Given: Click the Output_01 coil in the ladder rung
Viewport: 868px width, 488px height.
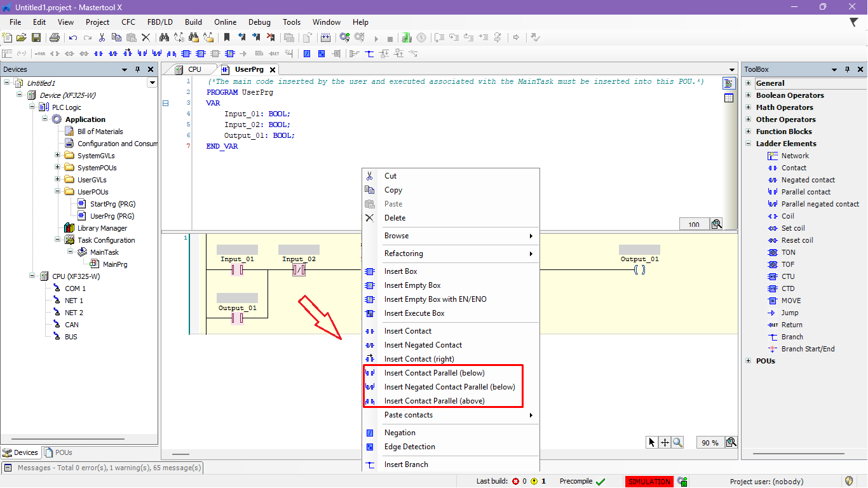Looking at the screenshot, I should (639, 269).
